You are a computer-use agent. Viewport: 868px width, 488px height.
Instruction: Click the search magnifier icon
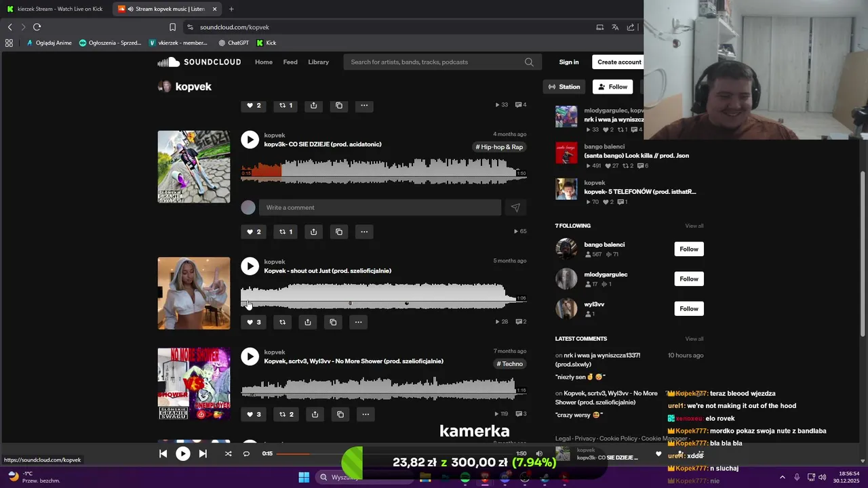[529, 62]
